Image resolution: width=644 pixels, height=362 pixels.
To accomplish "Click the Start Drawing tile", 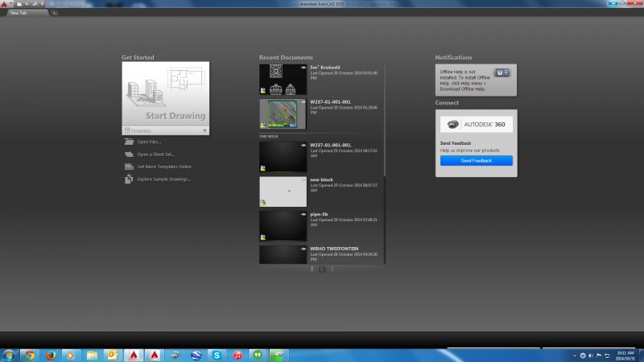I will (166, 93).
